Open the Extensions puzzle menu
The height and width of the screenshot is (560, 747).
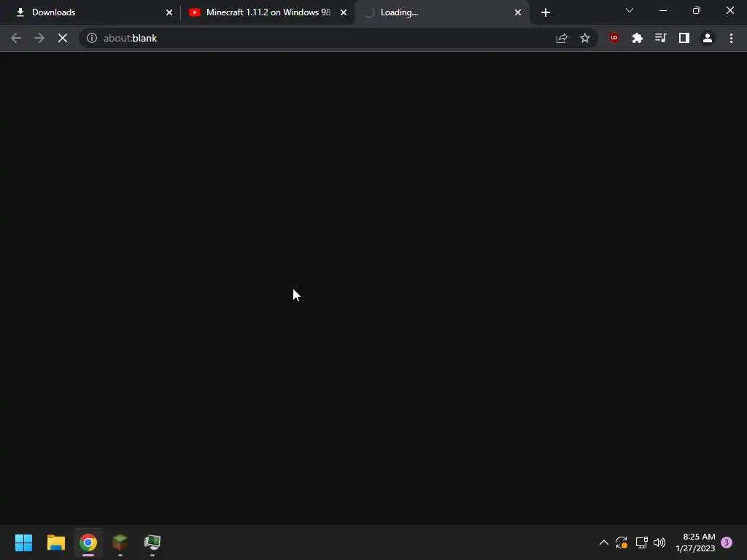point(638,38)
